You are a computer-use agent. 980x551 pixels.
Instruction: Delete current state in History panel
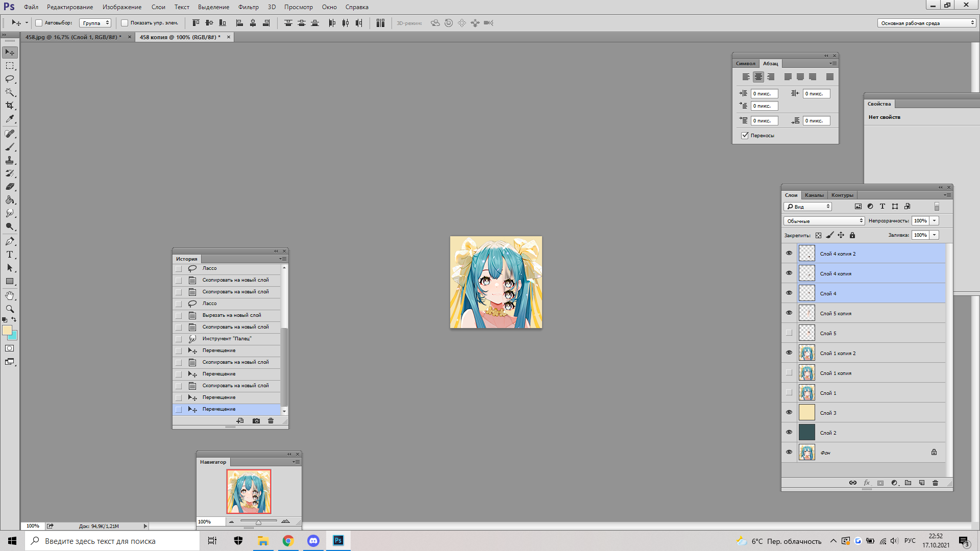coord(271,421)
